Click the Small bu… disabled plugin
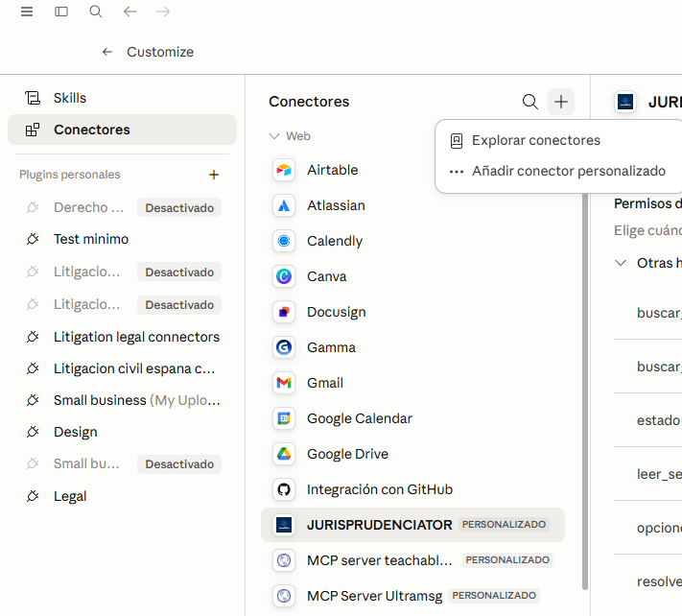The image size is (682, 616). pyautogui.click(x=122, y=463)
